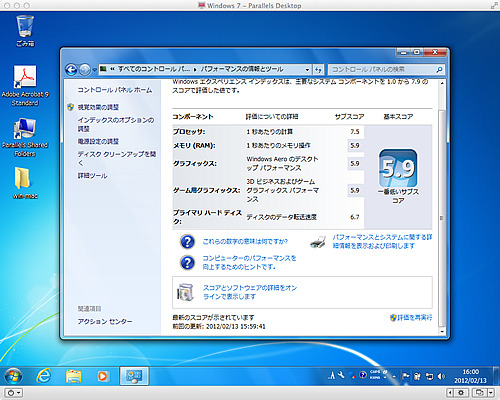Viewport: 500px width, 400px height.
Task: Click the Parallels window view mode icon
Action: [479, 393]
